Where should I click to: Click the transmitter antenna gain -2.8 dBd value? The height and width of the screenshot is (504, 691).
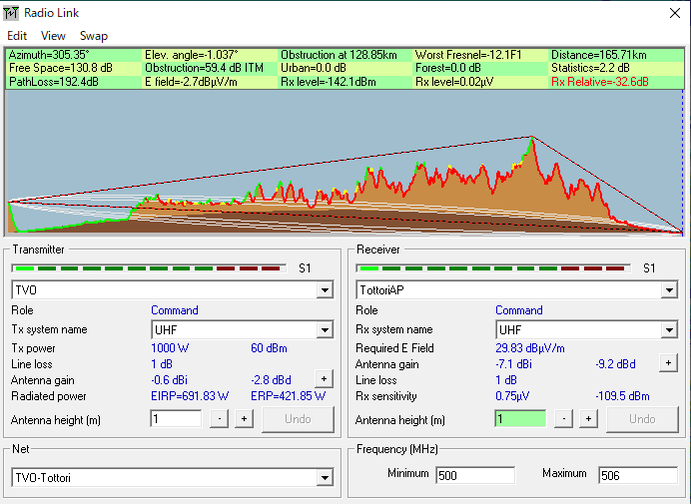[x=271, y=380]
